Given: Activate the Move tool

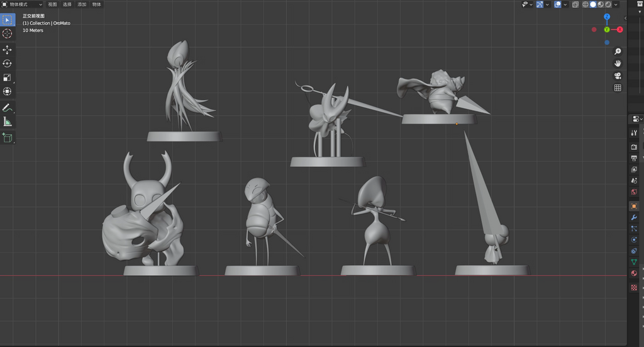Looking at the screenshot, I should click(x=8, y=50).
